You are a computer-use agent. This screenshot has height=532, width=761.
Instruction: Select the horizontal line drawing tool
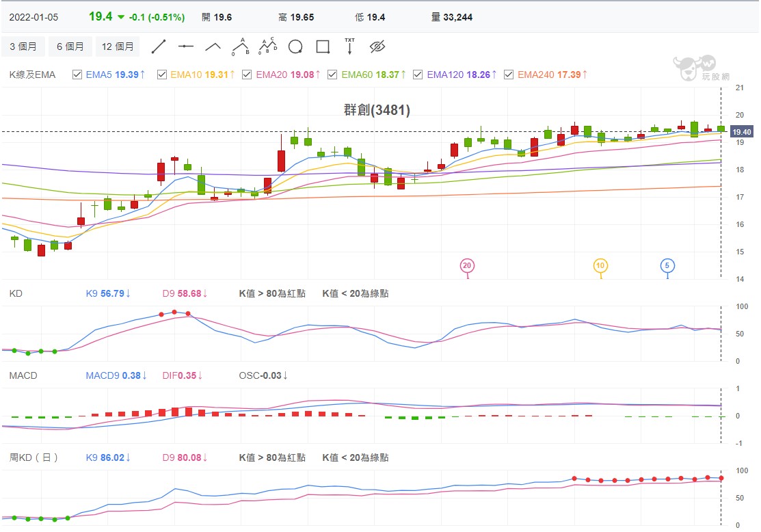click(186, 46)
